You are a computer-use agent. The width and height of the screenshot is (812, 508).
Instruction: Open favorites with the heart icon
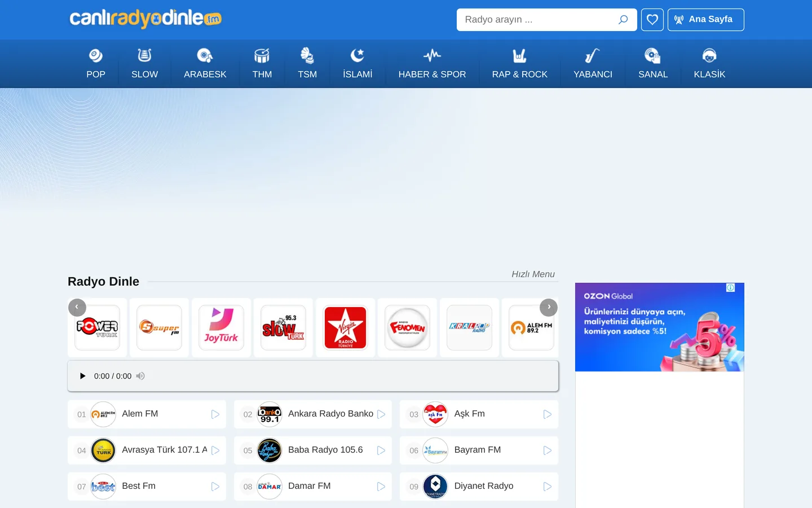click(x=652, y=20)
